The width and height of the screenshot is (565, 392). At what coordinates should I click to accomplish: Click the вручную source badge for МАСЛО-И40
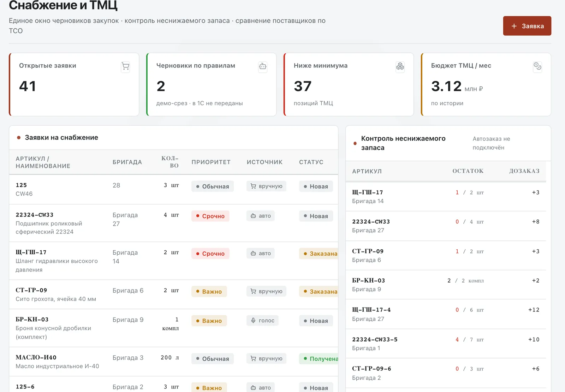(x=266, y=358)
